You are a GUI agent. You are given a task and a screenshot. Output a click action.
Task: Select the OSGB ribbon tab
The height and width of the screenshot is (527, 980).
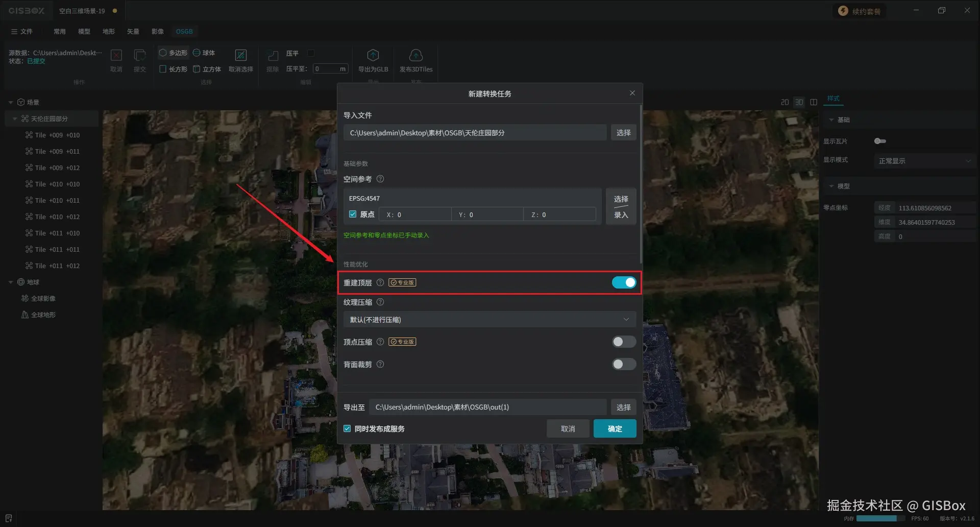(184, 32)
